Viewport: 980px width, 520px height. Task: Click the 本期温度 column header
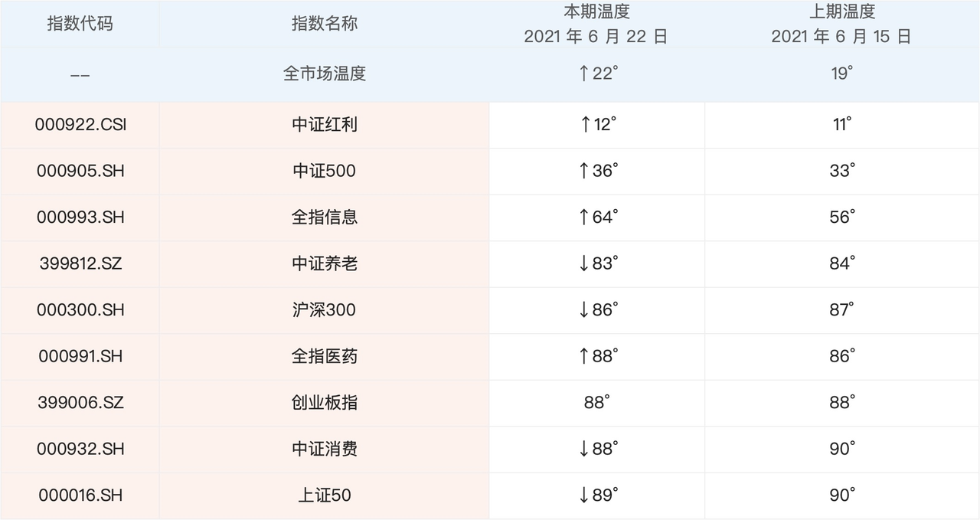(596, 11)
